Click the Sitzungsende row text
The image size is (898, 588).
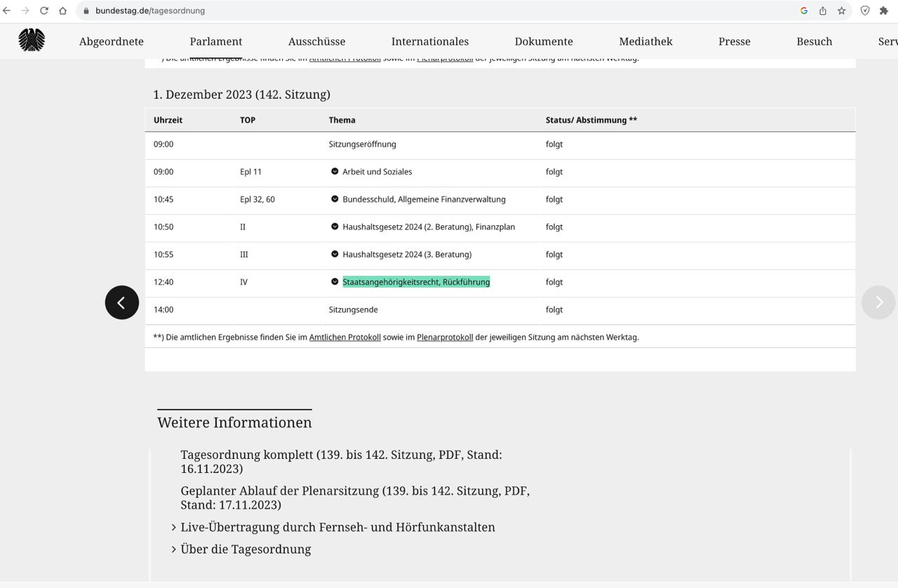[353, 309]
